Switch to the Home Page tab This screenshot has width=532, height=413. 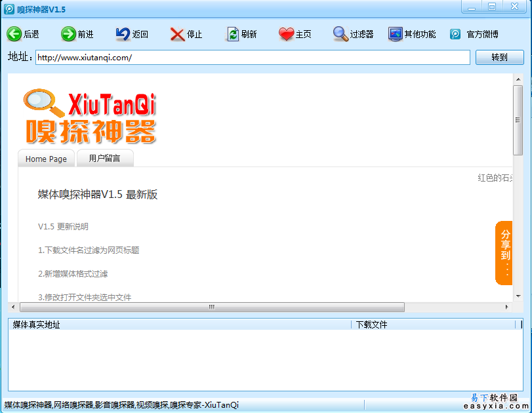coord(46,159)
